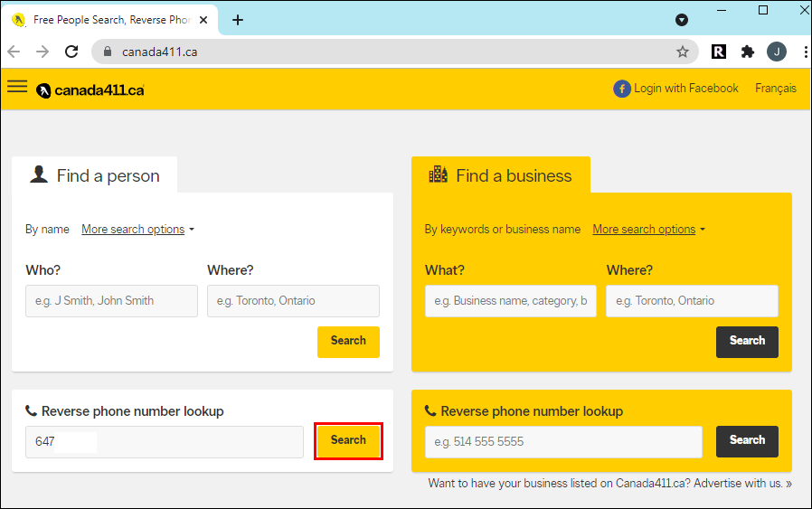The width and height of the screenshot is (812, 509).
Task: Click yellow Search under Find a person
Action: (x=348, y=342)
